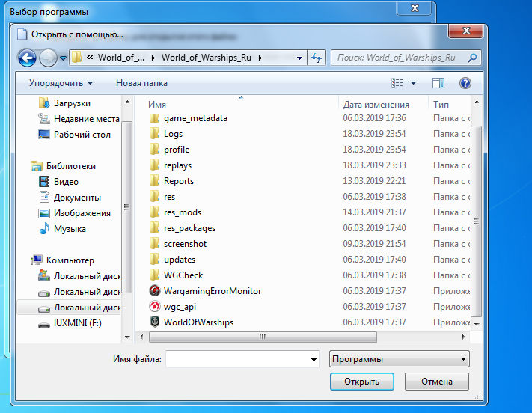The height and width of the screenshot is (413, 532).
Task: Select the game_metadata folder icon
Action: [154, 118]
